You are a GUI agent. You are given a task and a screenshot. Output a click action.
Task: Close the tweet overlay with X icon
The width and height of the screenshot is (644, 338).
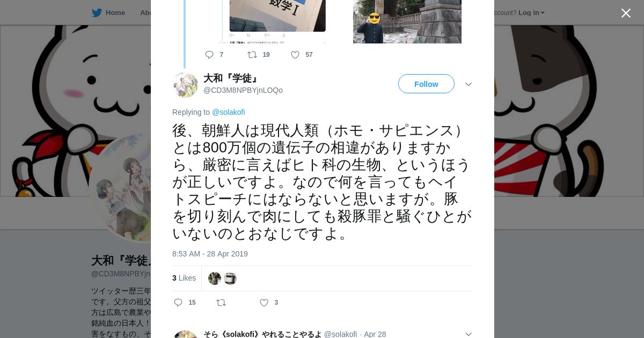[626, 13]
